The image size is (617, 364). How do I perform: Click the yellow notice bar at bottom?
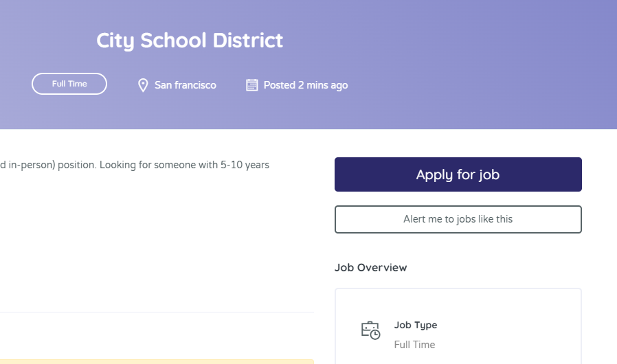[x=157, y=362]
